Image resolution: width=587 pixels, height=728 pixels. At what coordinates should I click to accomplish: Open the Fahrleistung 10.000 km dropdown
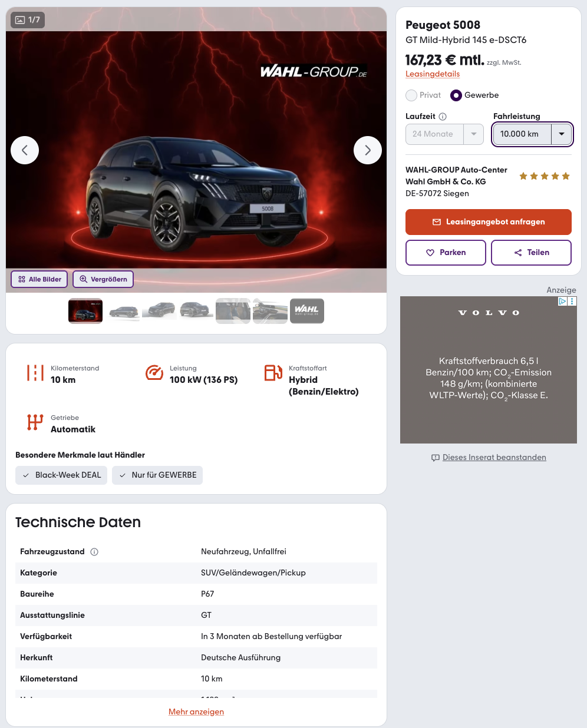coord(532,134)
